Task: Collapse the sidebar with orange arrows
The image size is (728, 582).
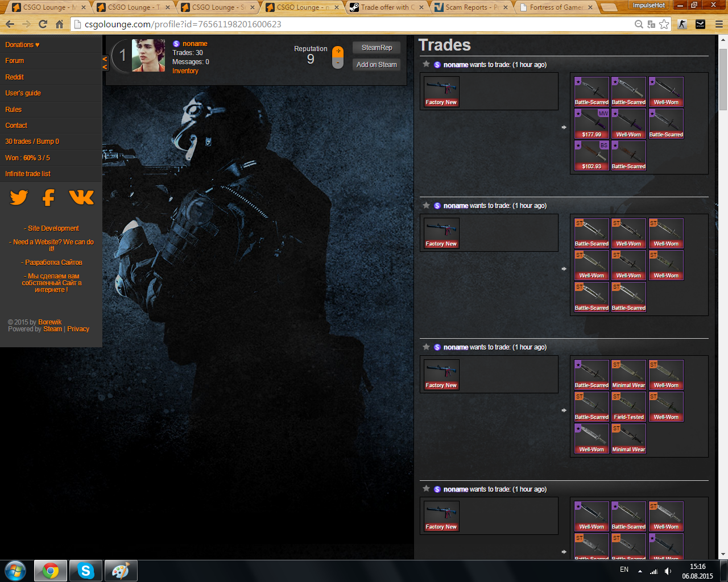Action: tap(105, 63)
